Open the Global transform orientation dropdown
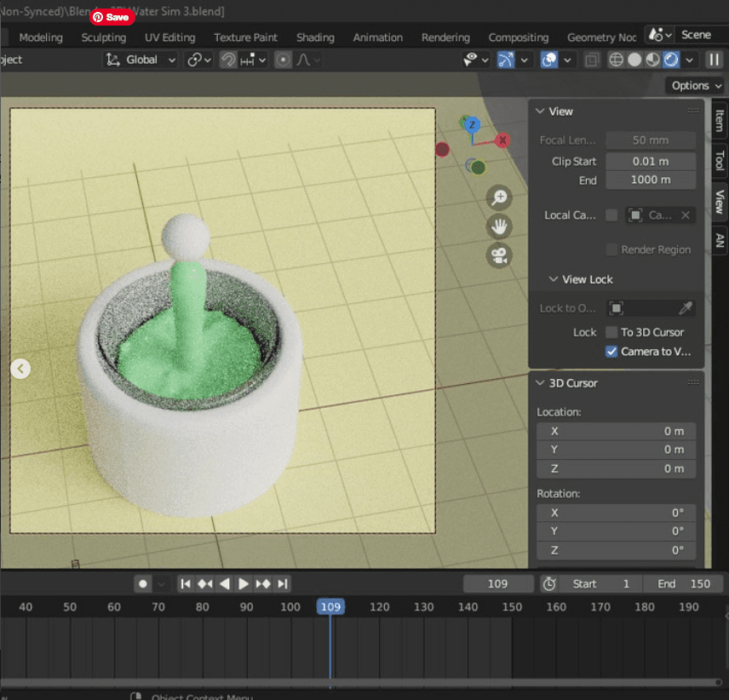The height and width of the screenshot is (700, 729). [141, 60]
